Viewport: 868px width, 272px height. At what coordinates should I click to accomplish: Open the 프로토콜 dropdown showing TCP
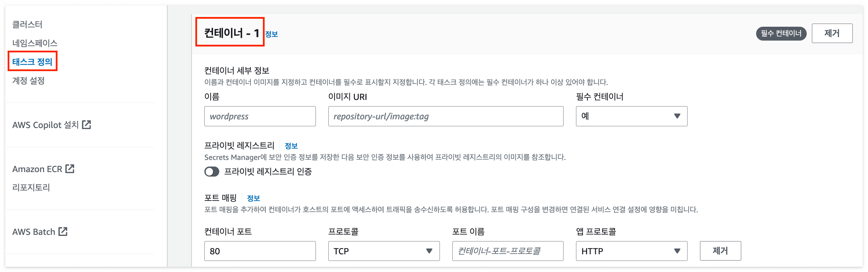pos(383,251)
